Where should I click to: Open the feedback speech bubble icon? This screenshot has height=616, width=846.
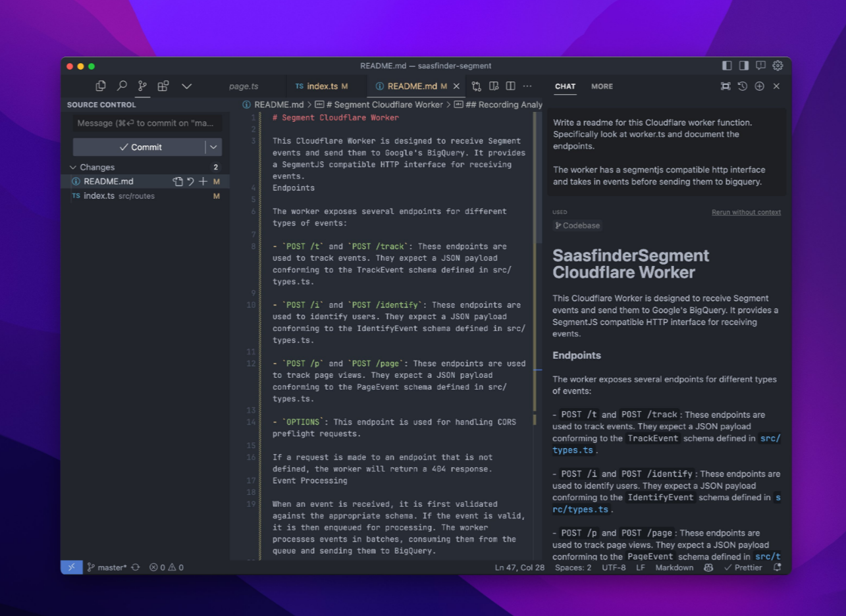click(760, 66)
